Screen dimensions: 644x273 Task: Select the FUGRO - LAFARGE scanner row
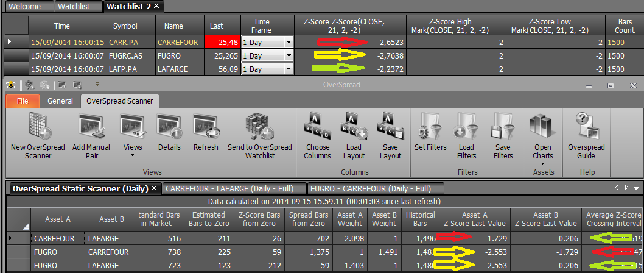[x=324, y=266]
